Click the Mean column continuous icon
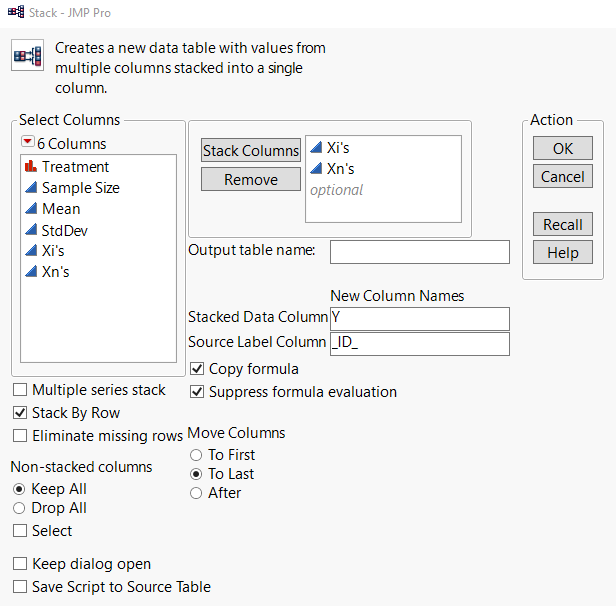This screenshot has height=606, width=616. click(30, 209)
